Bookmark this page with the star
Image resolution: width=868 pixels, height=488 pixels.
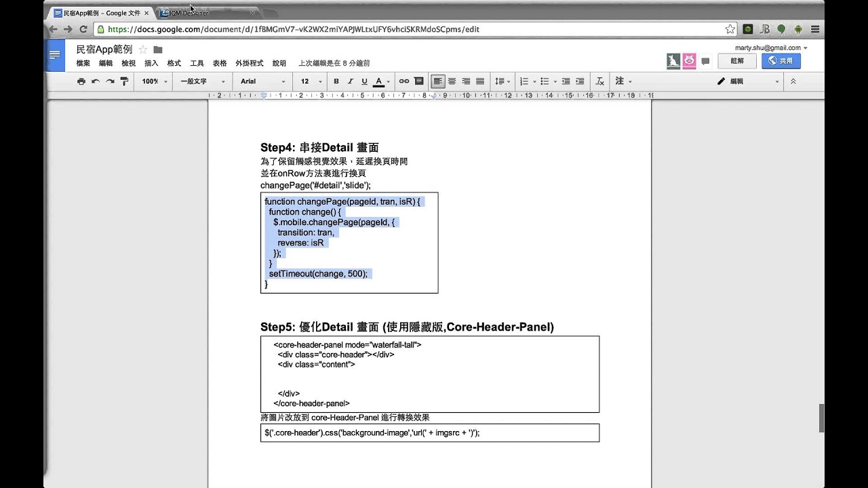[x=730, y=29]
